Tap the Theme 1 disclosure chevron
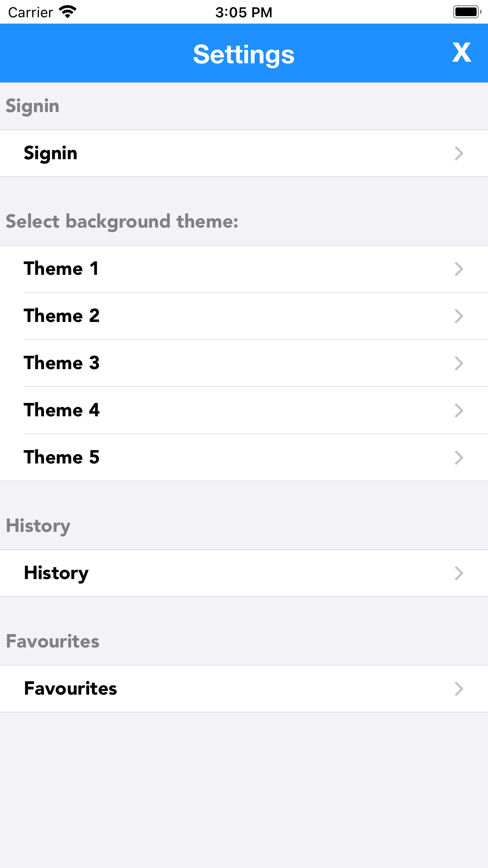 459,269
